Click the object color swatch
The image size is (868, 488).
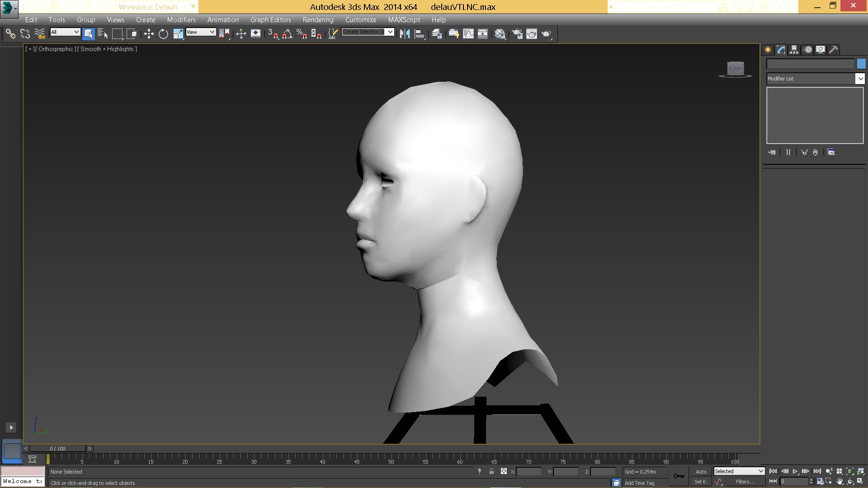(x=861, y=64)
